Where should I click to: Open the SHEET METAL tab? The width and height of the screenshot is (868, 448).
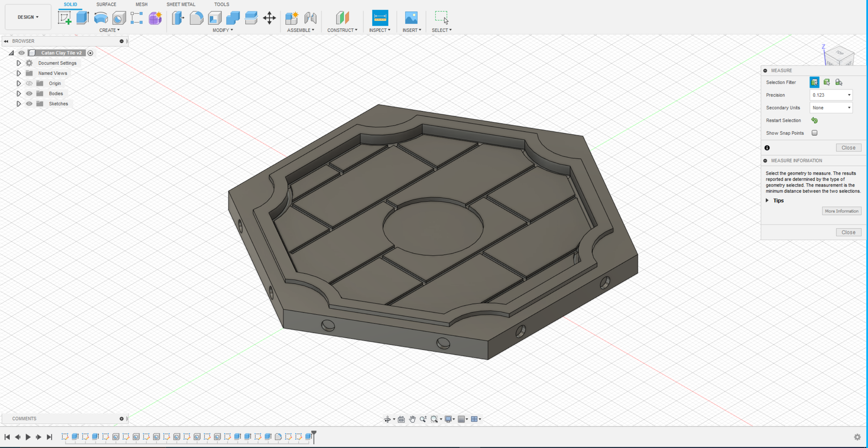(181, 4)
